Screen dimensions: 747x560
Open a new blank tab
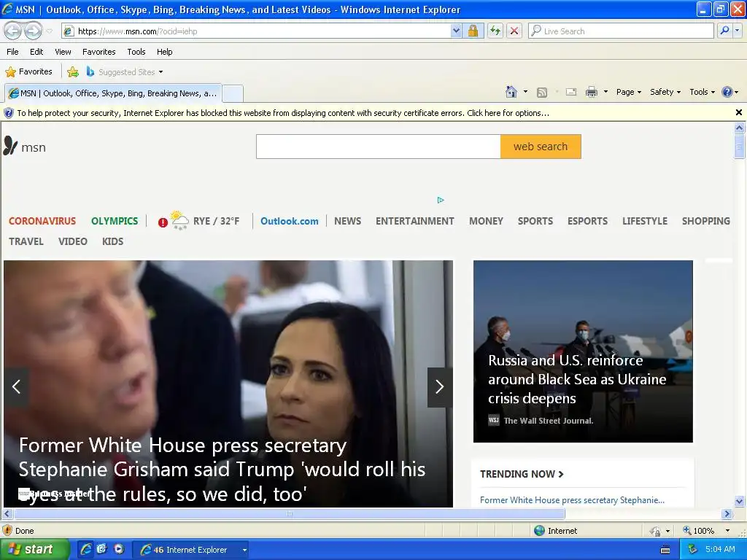[x=233, y=93]
